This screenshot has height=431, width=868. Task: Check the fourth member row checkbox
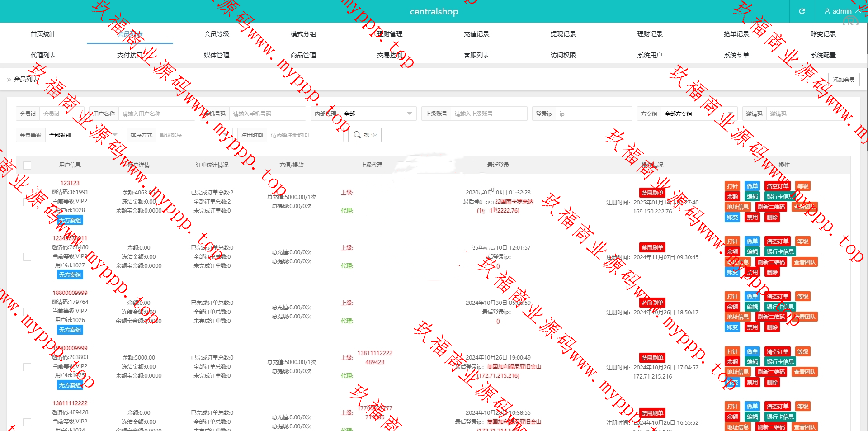tap(27, 367)
